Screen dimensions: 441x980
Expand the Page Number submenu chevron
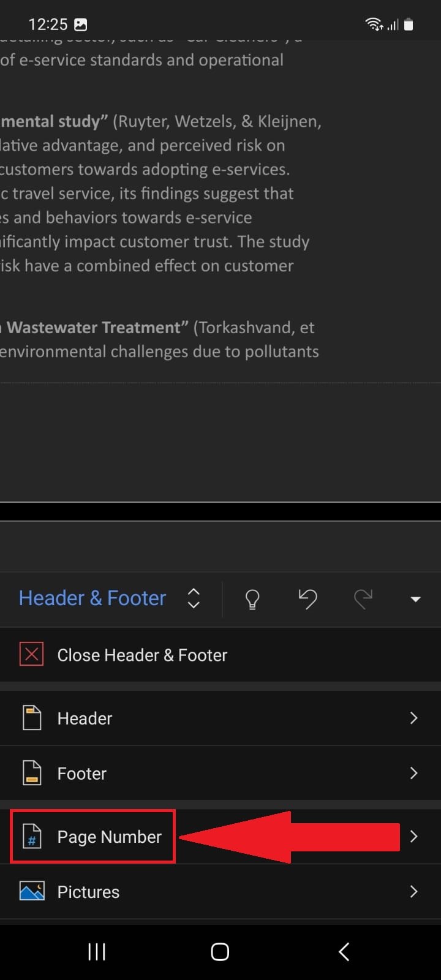413,837
